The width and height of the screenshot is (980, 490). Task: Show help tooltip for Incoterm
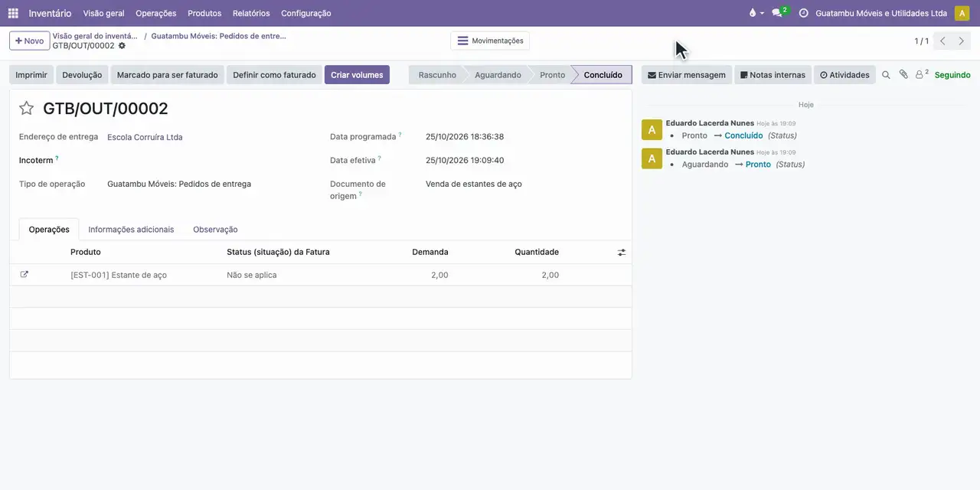tap(57, 158)
